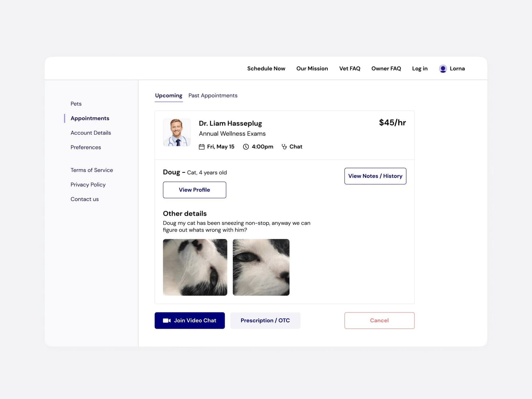Click the Log in link

pyautogui.click(x=420, y=69)
